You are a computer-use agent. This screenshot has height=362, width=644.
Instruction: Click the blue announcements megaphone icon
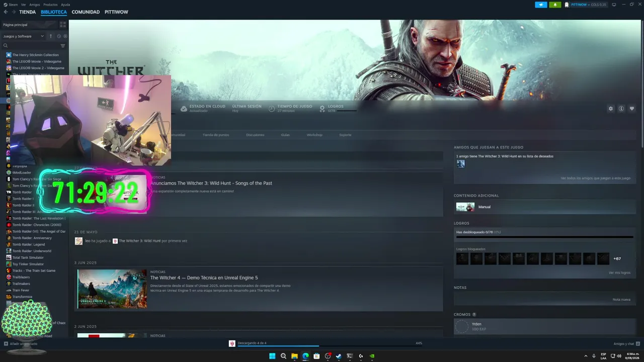[541, 5]
